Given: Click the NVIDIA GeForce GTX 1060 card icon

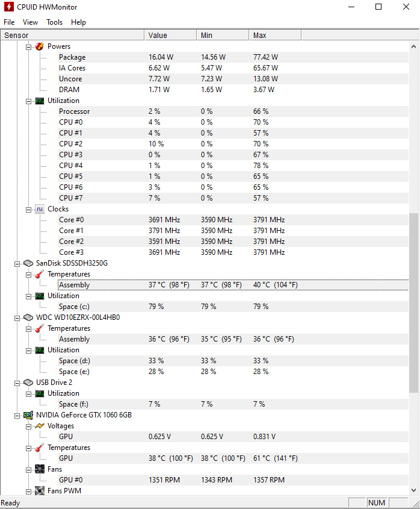Looking at the screenshot, I should tap(28, 415).
